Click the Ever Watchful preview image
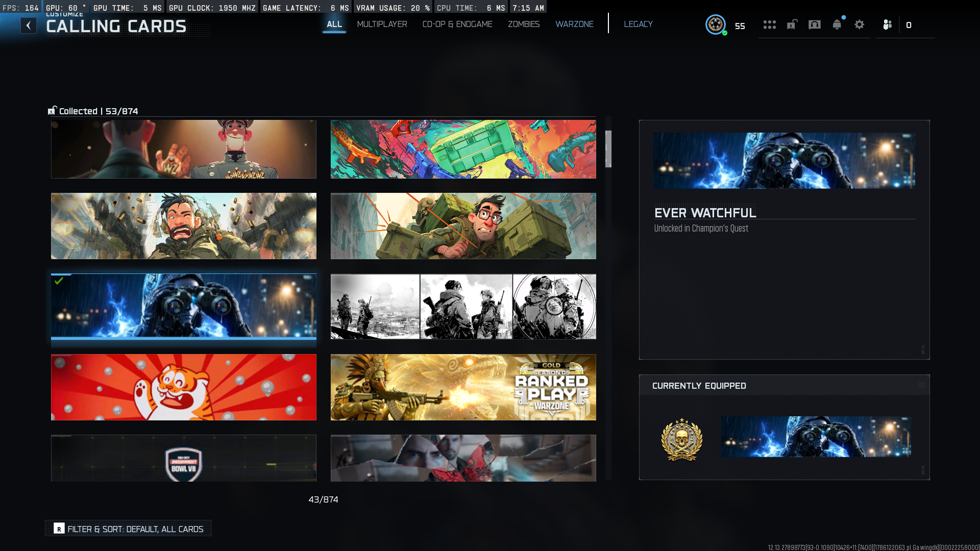Viewport: 980px width, 551px height. (x=784, y=161)
